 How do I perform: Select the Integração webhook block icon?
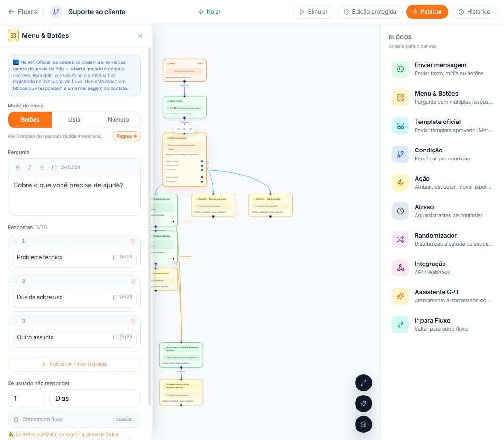coord(400,268)
